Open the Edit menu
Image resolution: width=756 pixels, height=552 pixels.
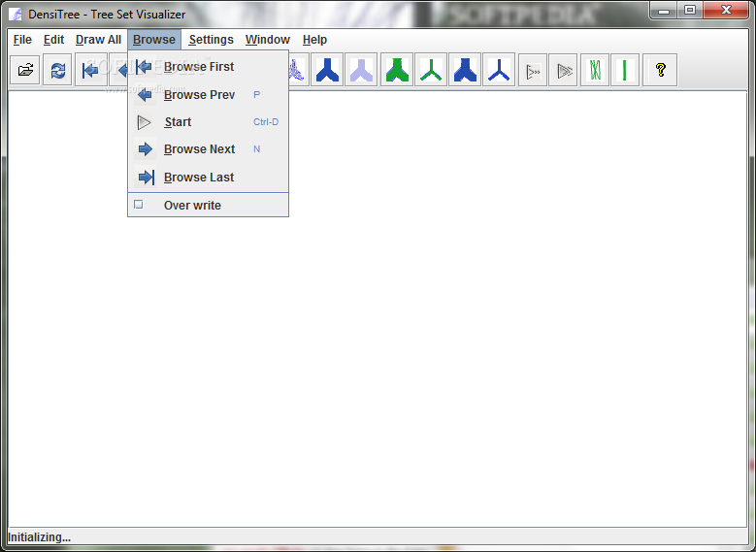53,40
